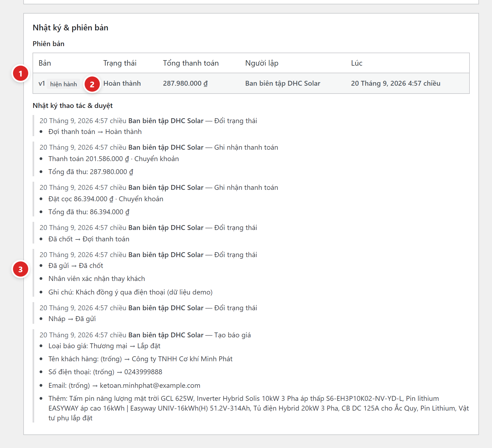
Task: Click the 'Người lập' column header
Action: [262, 63]
